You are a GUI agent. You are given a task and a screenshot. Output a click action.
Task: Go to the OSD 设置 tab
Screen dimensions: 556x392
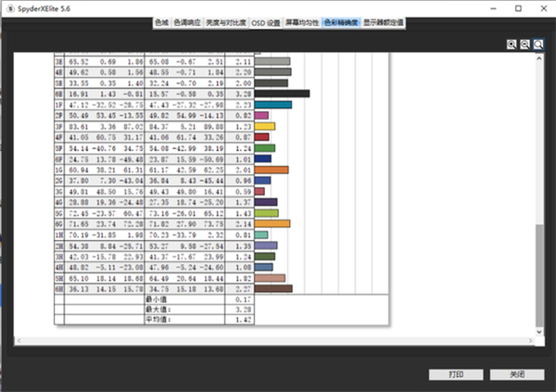(266, 20)
